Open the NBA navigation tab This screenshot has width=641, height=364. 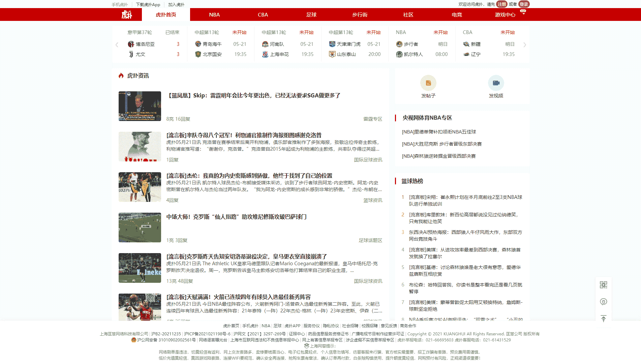[x=214, y=14]
